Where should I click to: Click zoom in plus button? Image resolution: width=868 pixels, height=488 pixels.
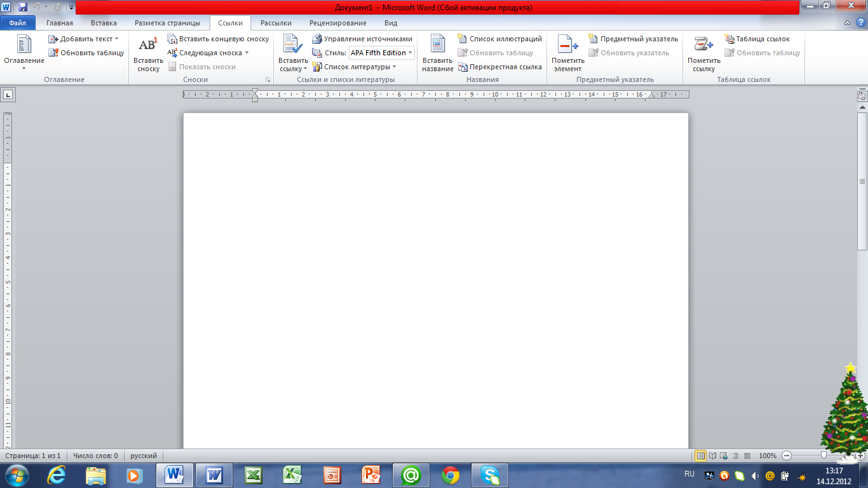point(860,456)
